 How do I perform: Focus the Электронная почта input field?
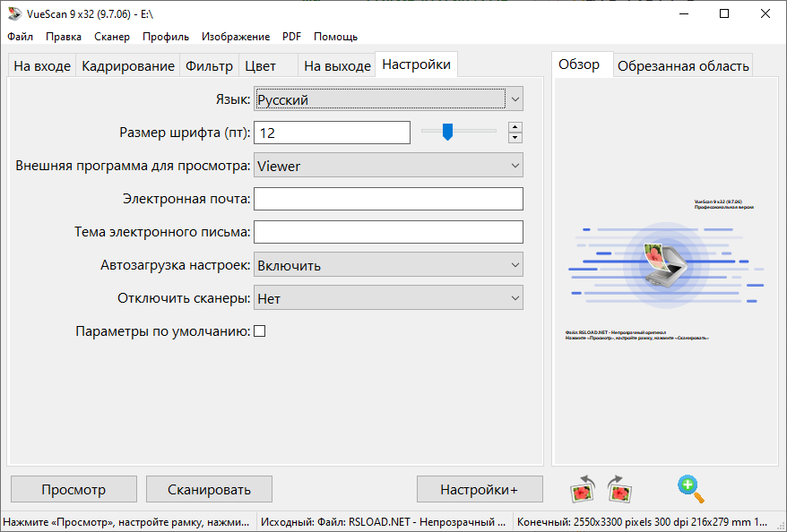(388, 199)
